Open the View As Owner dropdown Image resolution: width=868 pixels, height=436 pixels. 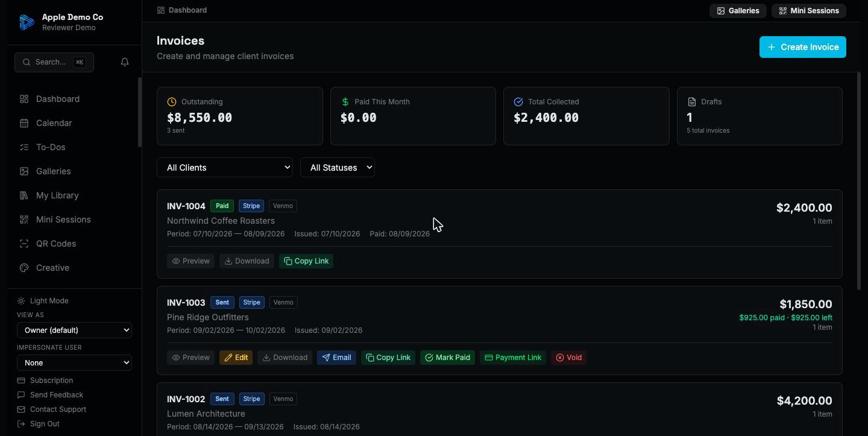pyautogui.click(x=74, y=330)
